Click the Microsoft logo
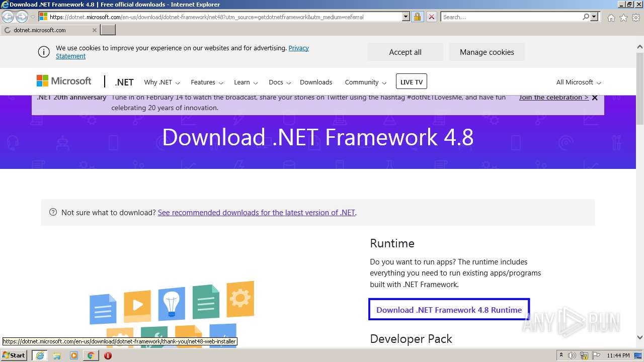This screenshot has width=644, height=362. 64,81
